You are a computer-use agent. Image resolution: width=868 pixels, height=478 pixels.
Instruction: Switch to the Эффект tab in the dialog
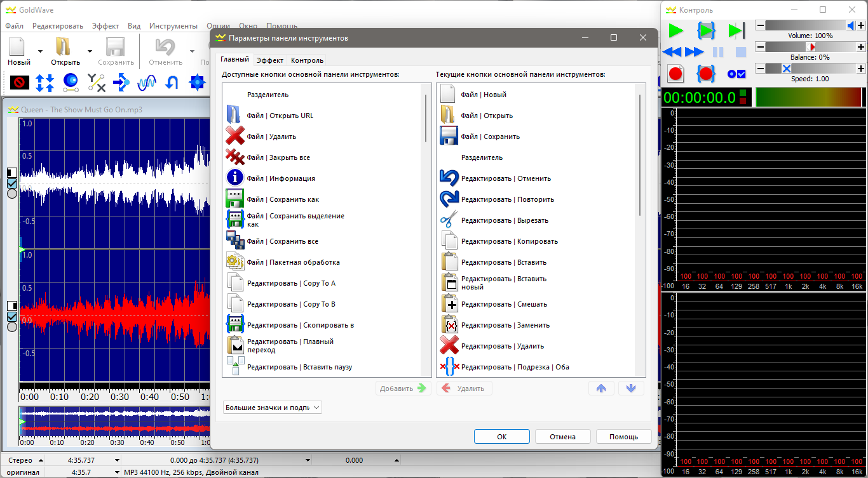tap(270, 60)
